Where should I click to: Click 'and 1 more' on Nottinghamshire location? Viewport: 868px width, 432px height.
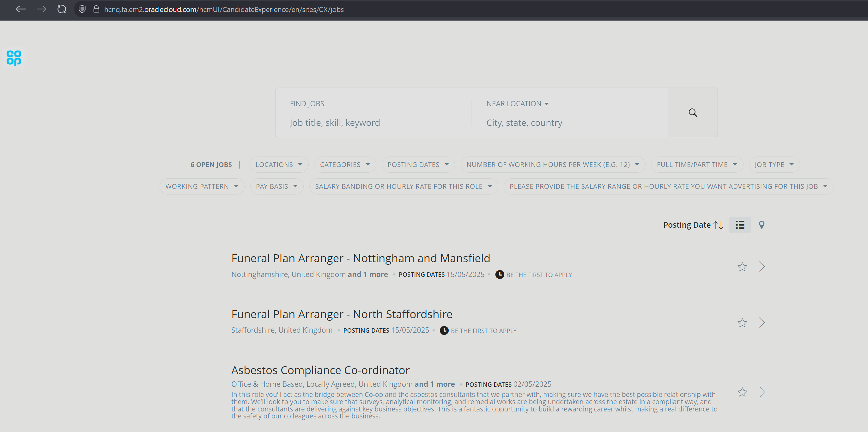click(x=367, y=275)
